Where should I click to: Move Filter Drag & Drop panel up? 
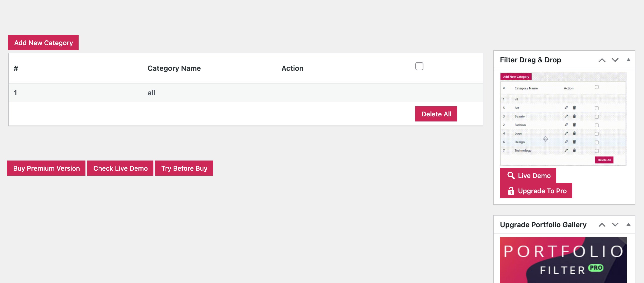click(602, 60)
